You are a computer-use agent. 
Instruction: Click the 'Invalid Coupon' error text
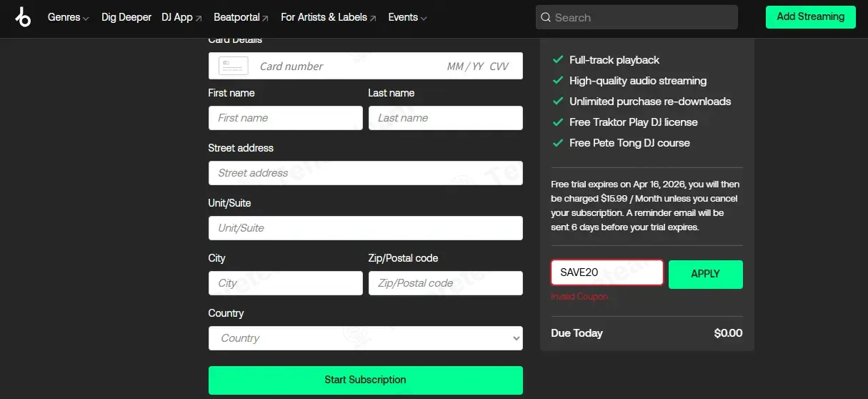click(x=579, y=297)
